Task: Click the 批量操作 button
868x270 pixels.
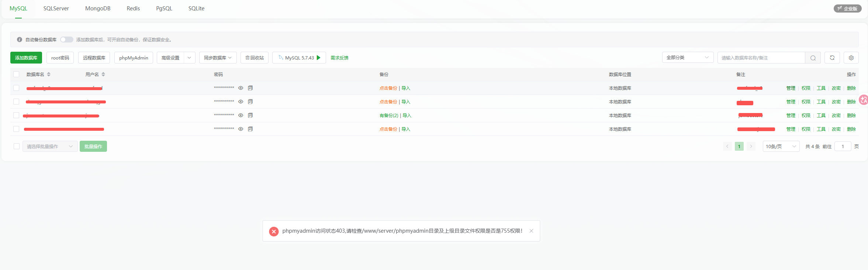Action: pyautogui.click(x=93, y=146)
